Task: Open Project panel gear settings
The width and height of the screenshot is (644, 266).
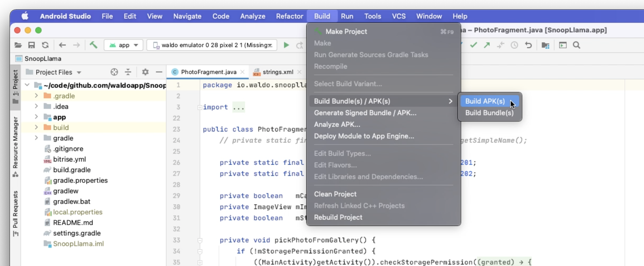Action: click(x=145, y=72)
